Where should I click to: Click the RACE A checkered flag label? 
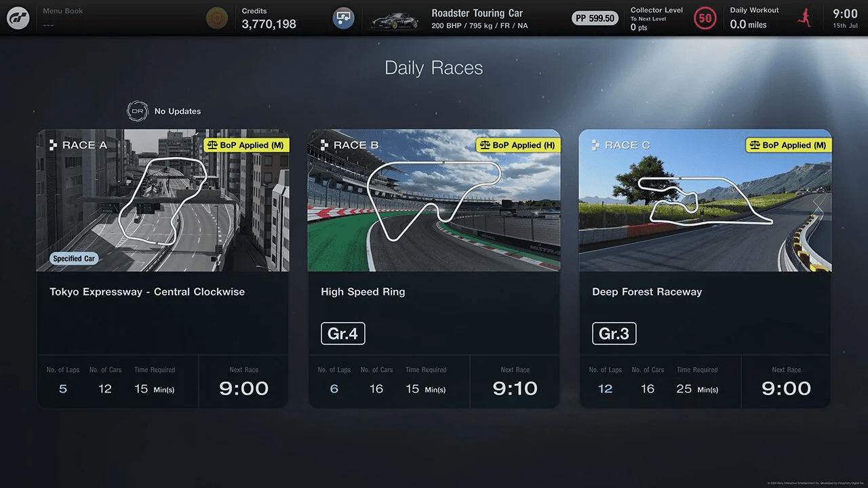[78, 145]
